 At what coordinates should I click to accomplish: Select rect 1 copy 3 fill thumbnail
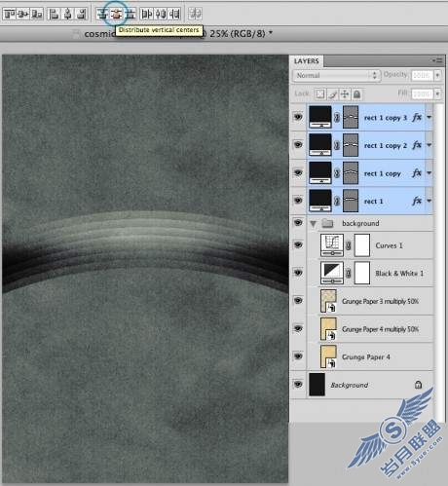click(x=320, y=117)
